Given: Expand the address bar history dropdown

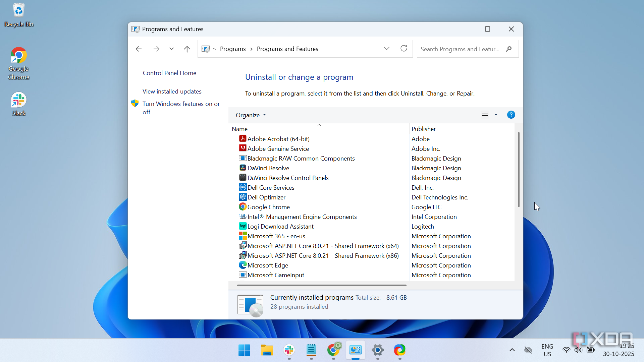Looking at the screenshot, I should coord(387,49).
